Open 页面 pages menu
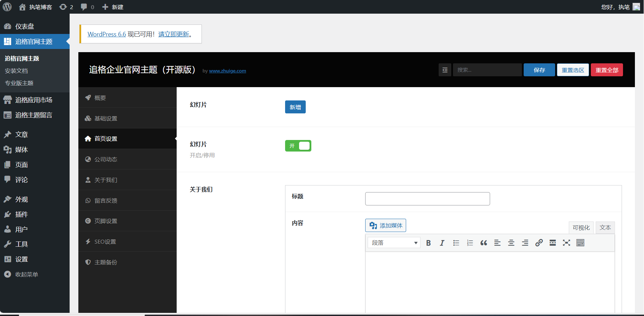 coord(35,164)
